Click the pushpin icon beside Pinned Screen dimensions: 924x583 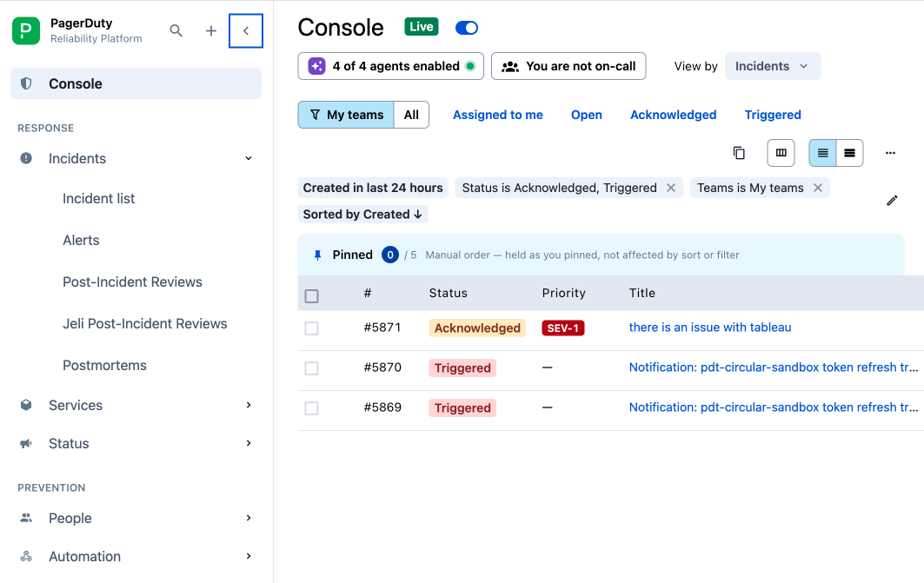pos(317,255)
